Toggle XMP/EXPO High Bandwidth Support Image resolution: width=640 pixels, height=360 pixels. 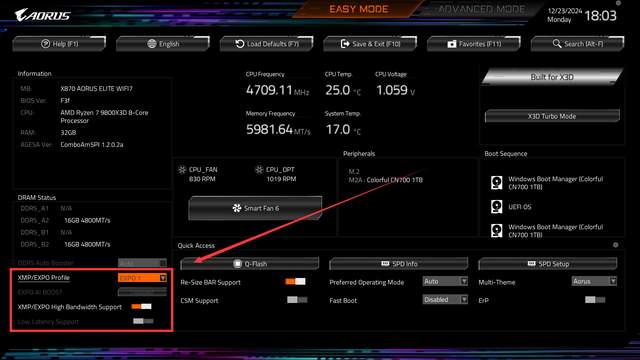coord(141,307)
